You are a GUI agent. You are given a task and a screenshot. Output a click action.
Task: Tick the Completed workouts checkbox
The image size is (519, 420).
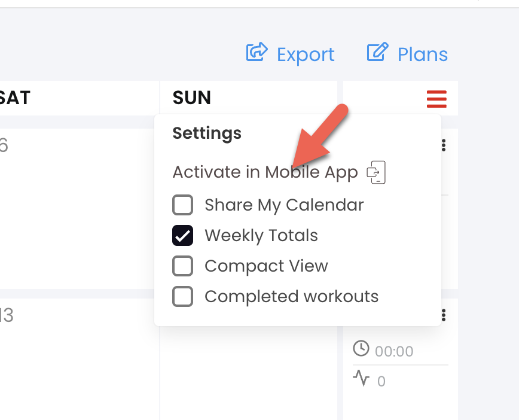click(x=183, y=296)
